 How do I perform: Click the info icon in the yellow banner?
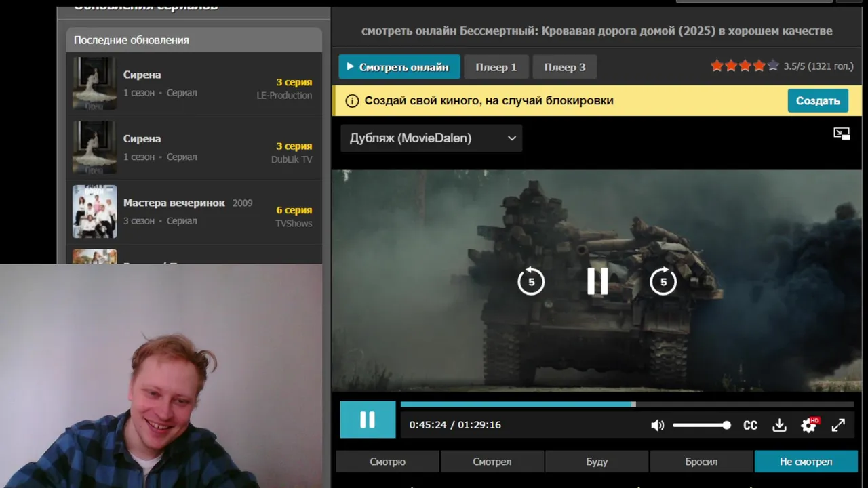pyautogui.click(x=352, y=101)
